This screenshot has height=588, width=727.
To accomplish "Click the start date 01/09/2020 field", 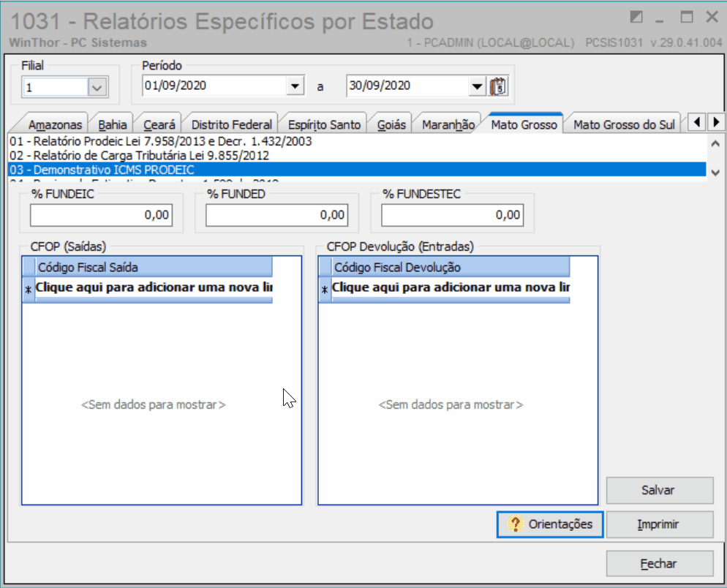I will coord(214,86).
